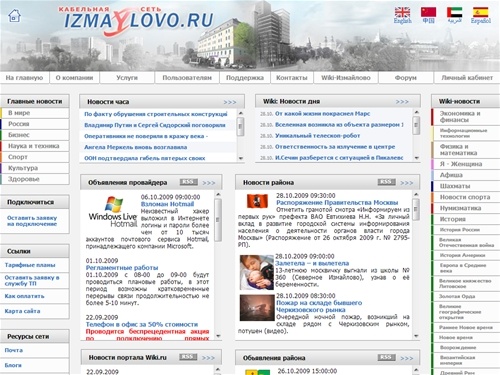
Task: Click scroll-up arrow in Новости часа
Action: (x=241, y=114)
